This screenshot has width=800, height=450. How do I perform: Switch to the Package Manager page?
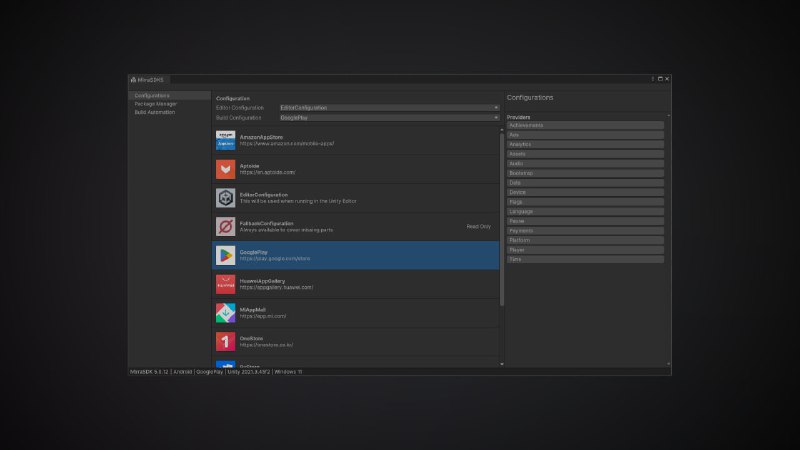(x=156, y=104)
